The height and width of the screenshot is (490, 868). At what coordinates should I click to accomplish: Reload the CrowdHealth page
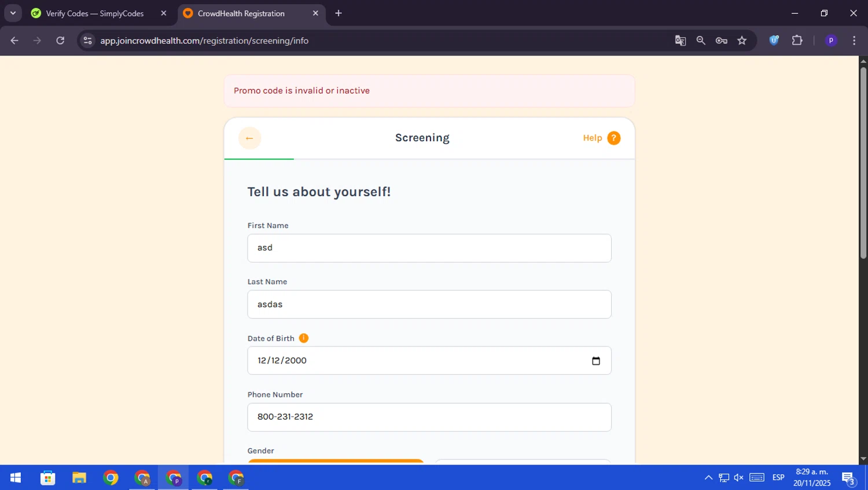[60, 40]
